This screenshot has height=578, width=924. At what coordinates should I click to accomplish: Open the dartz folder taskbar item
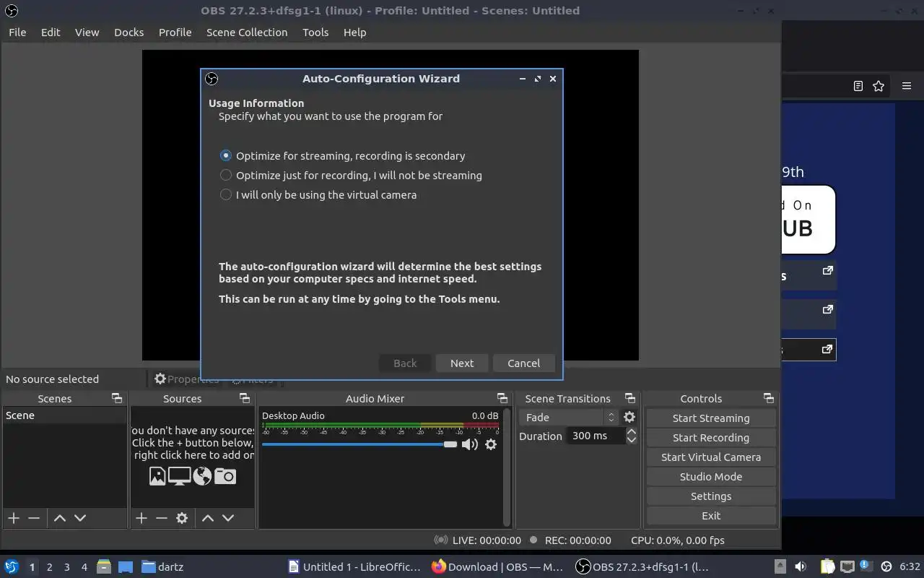pyautogui.click(x=162, y=566)
